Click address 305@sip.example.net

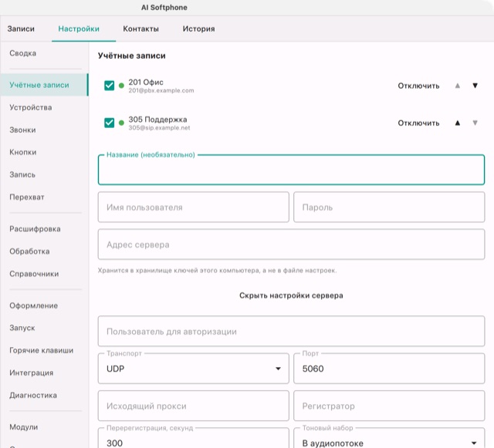coord(159,128)
